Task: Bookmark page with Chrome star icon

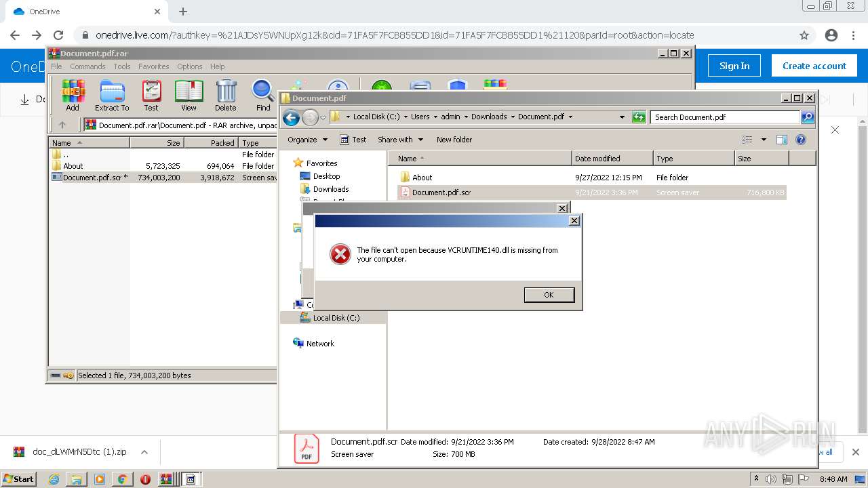Action: (804, 35)
